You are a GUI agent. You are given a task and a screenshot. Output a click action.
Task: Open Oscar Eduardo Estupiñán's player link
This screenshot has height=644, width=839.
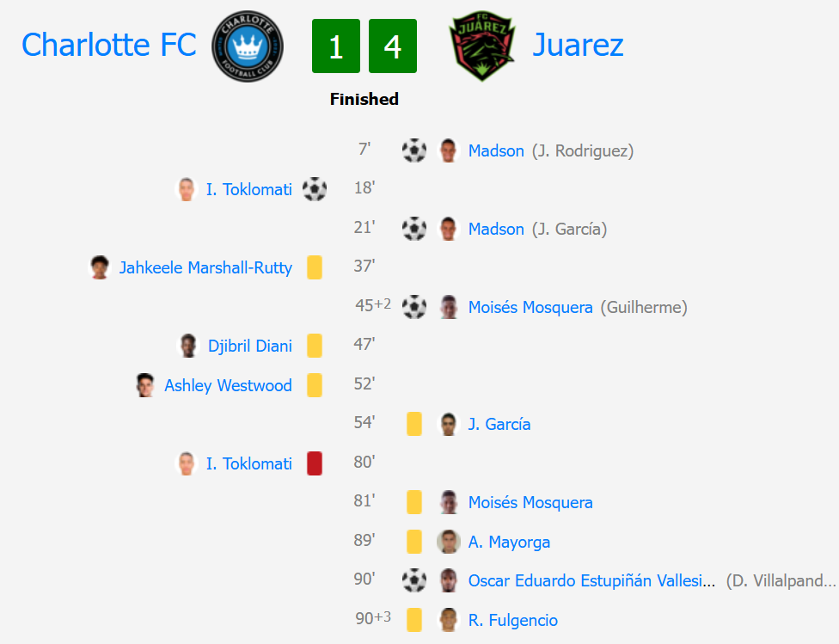pyautogui.click(x=591, y=580)
